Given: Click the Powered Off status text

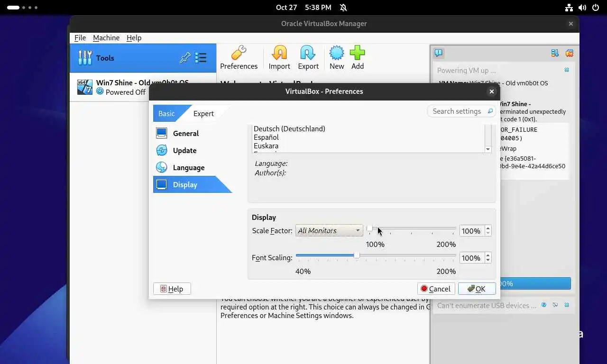Looking at the screenshot, I should [125, 92].
